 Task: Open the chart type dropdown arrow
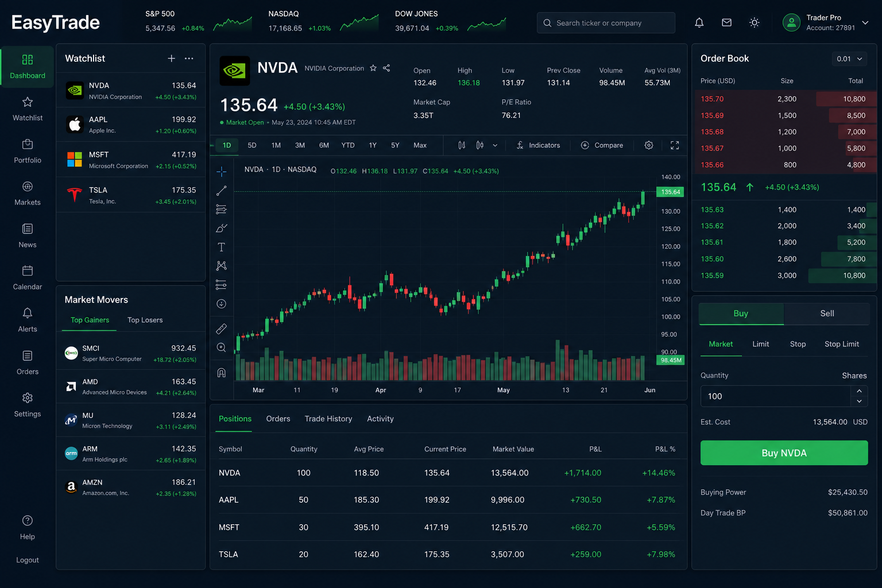(x=495, y=145)
